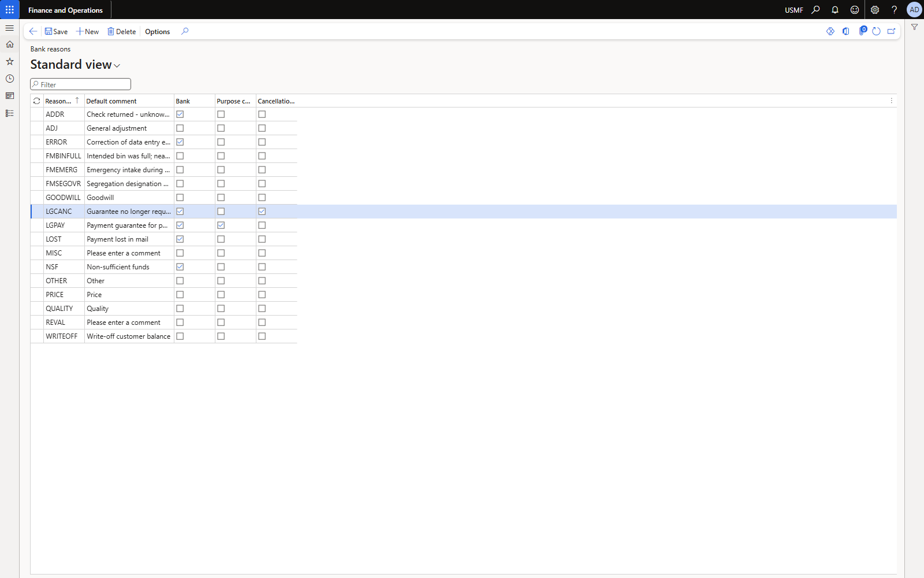The width and height of the screenshot is (924, 578).
Task: Open the AD user account avatar
Action: click(x=914, y=10)
